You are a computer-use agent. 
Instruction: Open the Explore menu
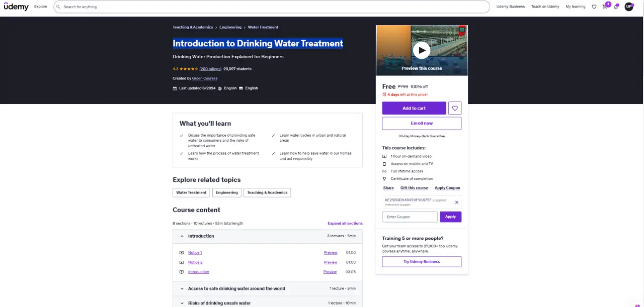[41, 7]
